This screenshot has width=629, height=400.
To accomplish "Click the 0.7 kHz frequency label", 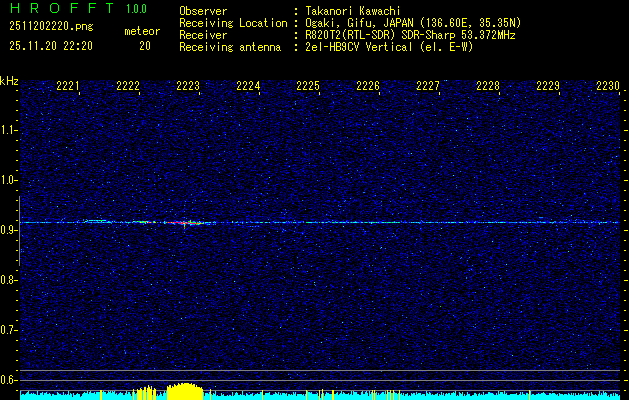I will [9, 330].
